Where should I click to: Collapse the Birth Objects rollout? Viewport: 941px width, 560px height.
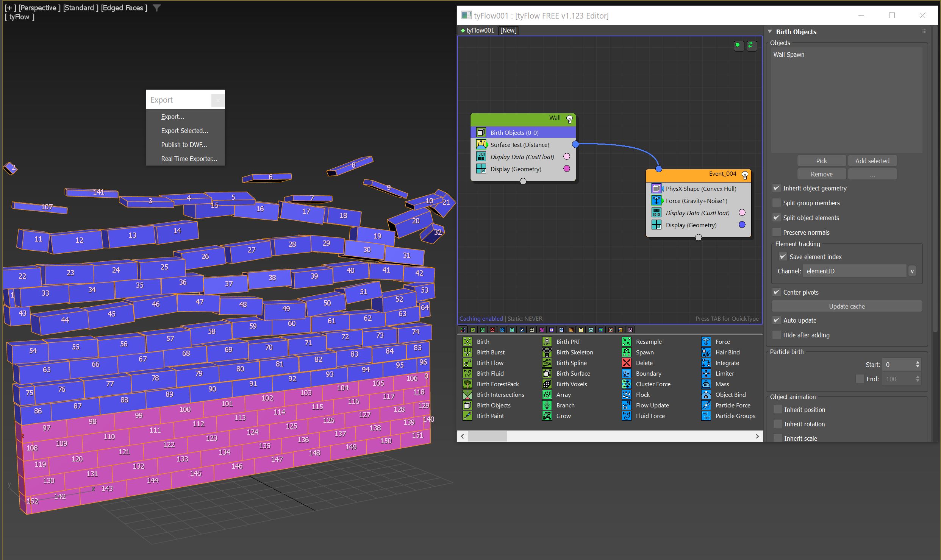click(770, 31)
